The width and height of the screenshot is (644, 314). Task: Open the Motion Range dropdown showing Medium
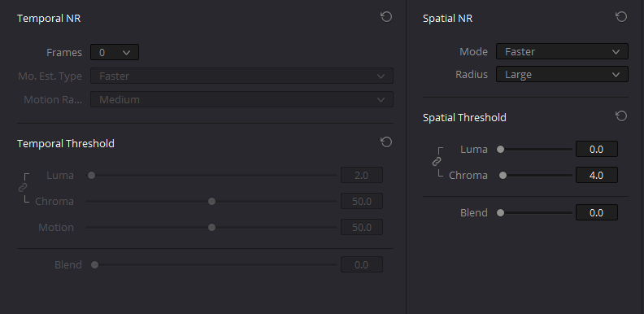241,99
